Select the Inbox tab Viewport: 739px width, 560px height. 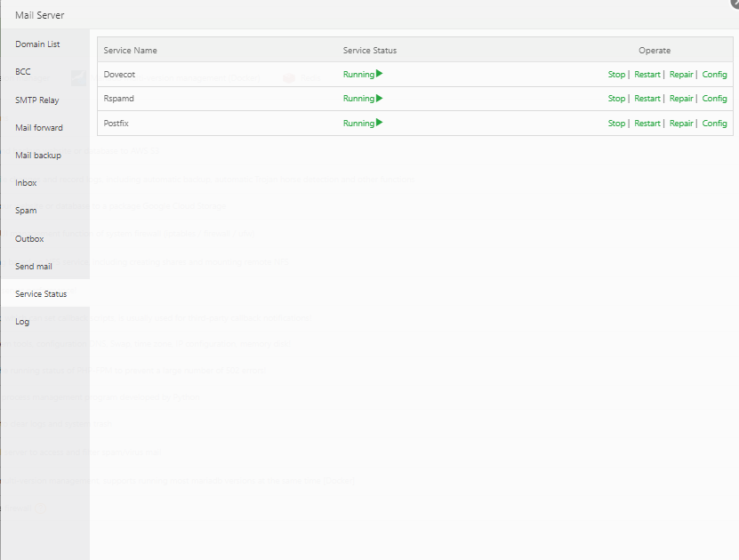44,183
